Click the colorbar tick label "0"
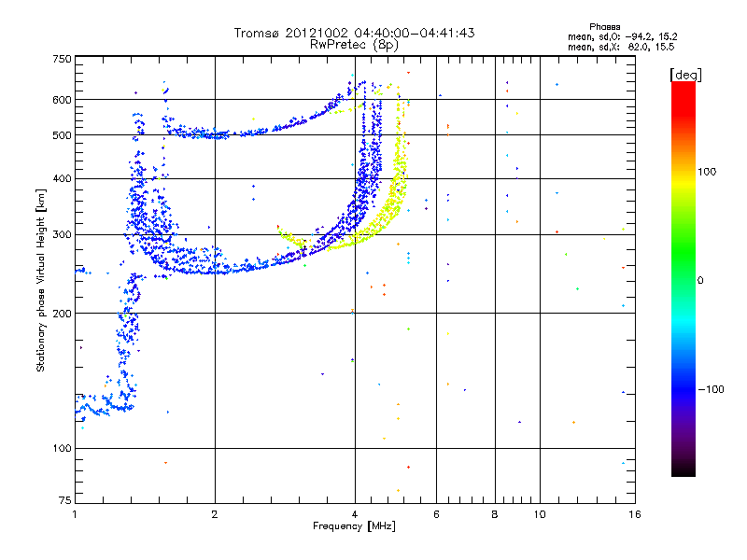 (x=700, y=281)
